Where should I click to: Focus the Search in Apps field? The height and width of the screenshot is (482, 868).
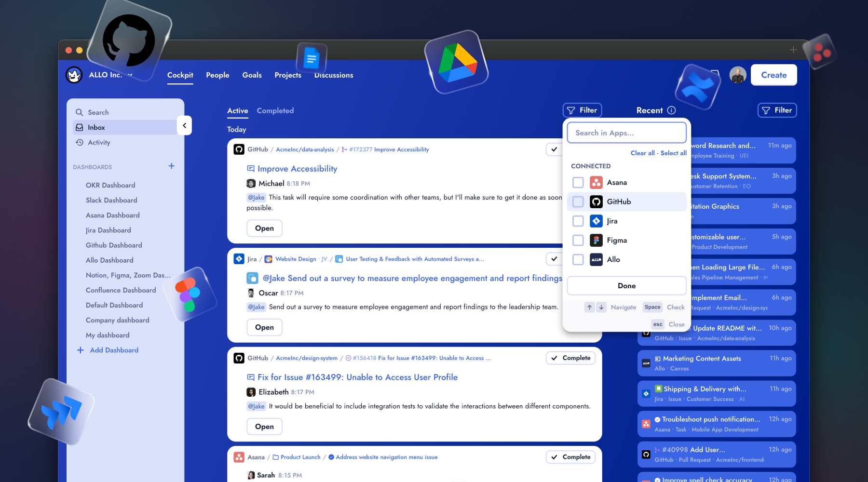(626, 133)
